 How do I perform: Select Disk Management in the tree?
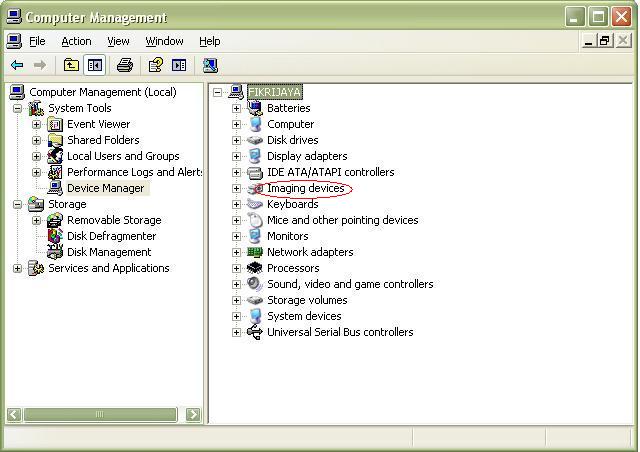click(109, 252)
